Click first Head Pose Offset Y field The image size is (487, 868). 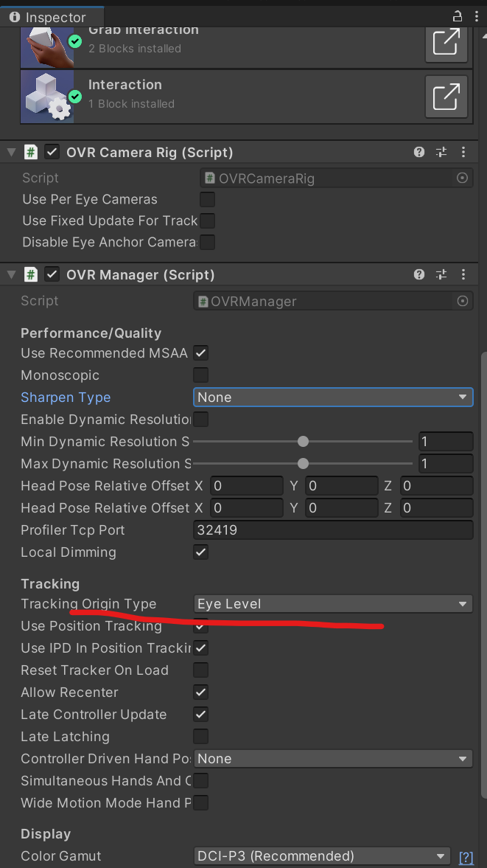[342, 485]
